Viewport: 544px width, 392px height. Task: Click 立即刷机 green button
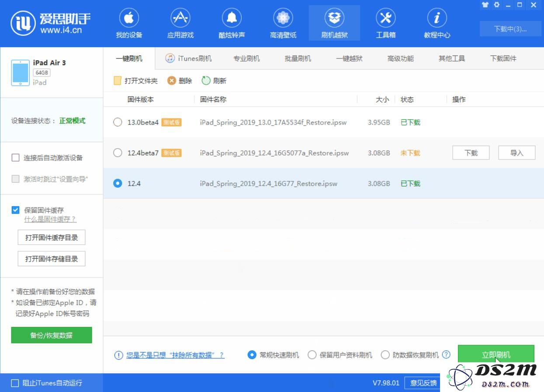(496, 354)
